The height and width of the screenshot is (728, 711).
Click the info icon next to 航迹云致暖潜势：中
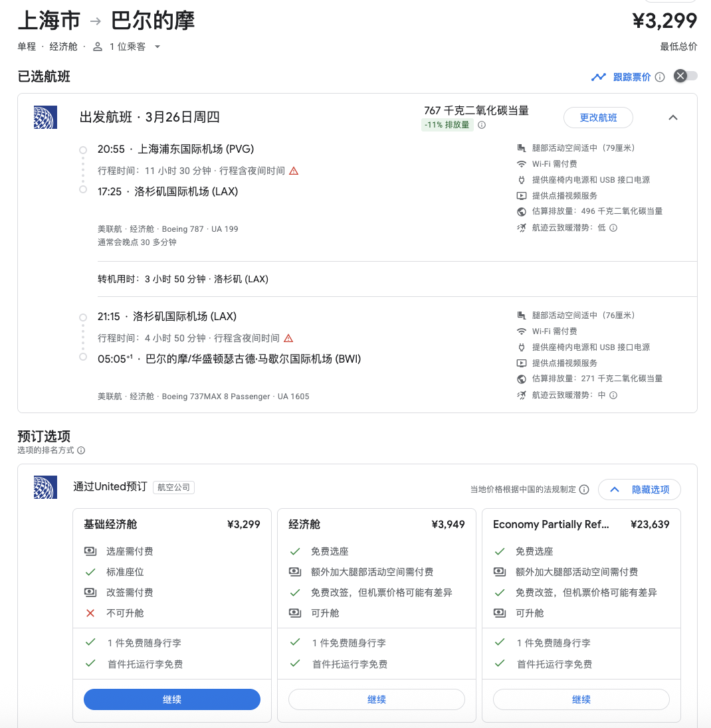(x=613, y=395)
